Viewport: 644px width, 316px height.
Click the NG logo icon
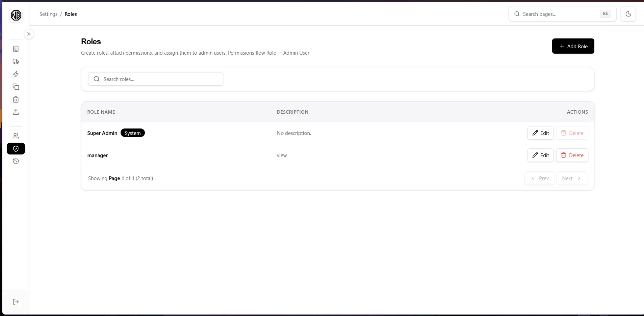tap(16, 15)
